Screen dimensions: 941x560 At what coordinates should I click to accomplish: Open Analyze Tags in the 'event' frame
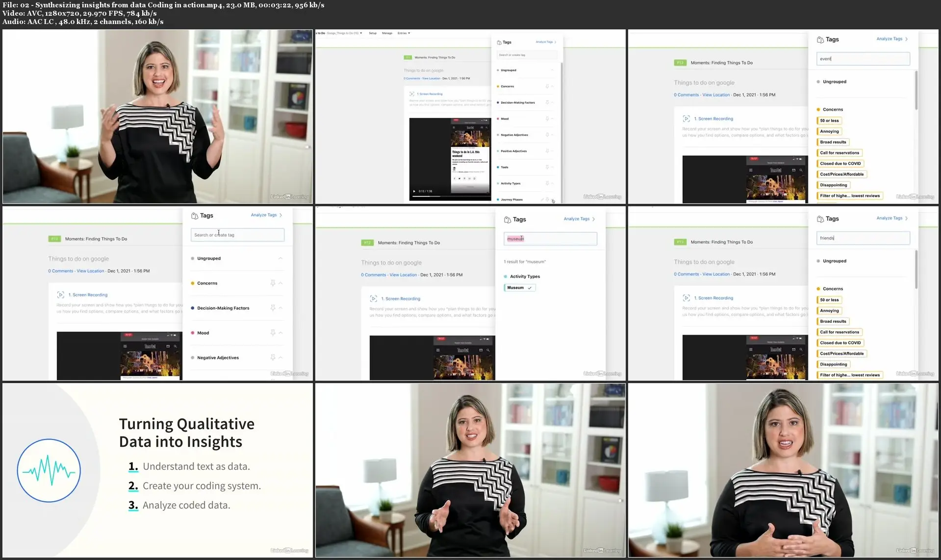pos(892,39)
